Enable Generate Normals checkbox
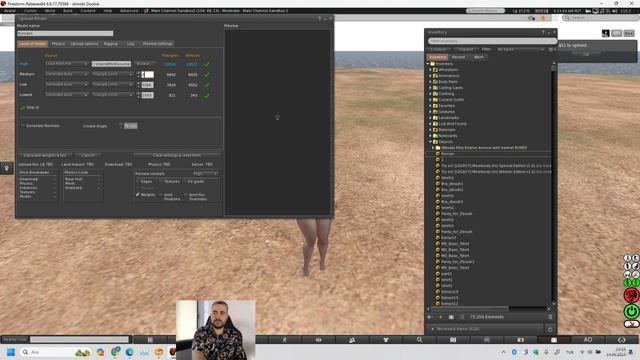The height and width of the screenshot is (360, 640). [x=23, y=126]
